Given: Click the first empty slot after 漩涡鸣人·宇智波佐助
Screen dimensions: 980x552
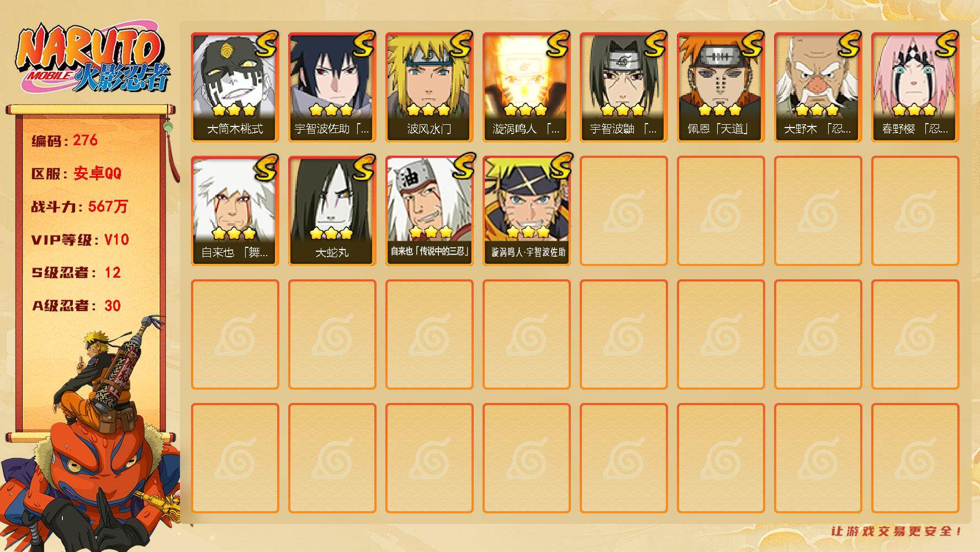Looking at the screenshot, I should tap(623, 211).
